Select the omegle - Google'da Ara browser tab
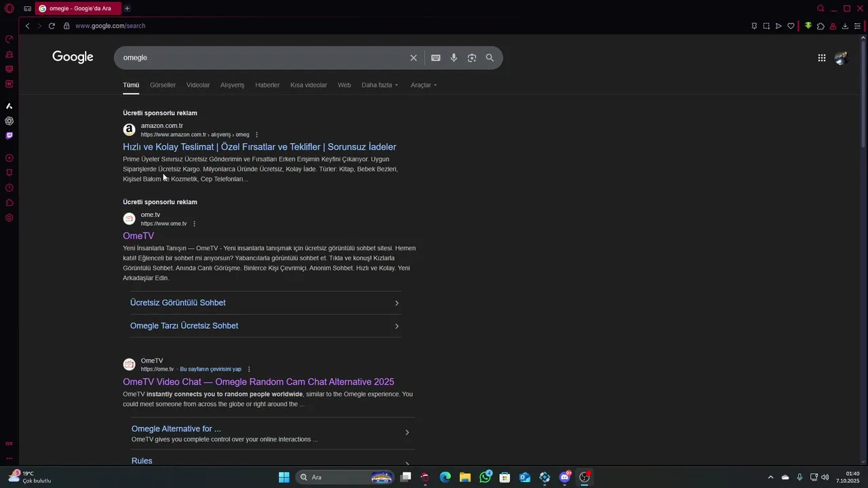Viewport: 868px width, 488px height. [77, 9]
